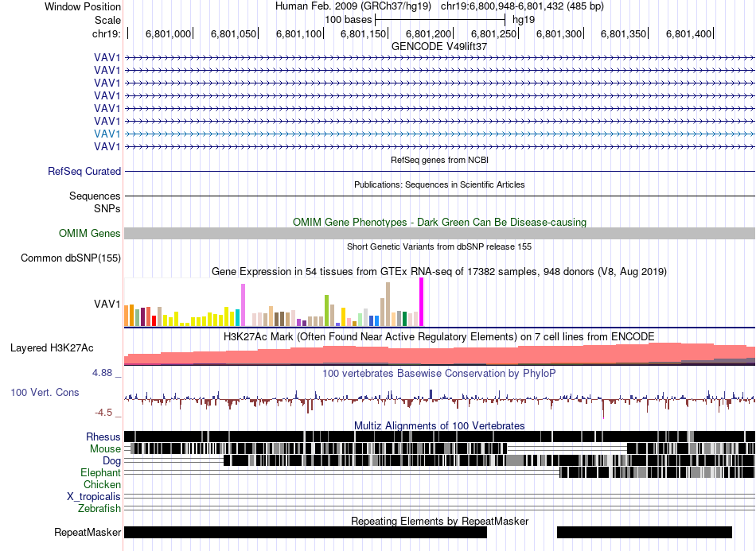
Task: Click the Rhesus alignment label
Action: 103,437
